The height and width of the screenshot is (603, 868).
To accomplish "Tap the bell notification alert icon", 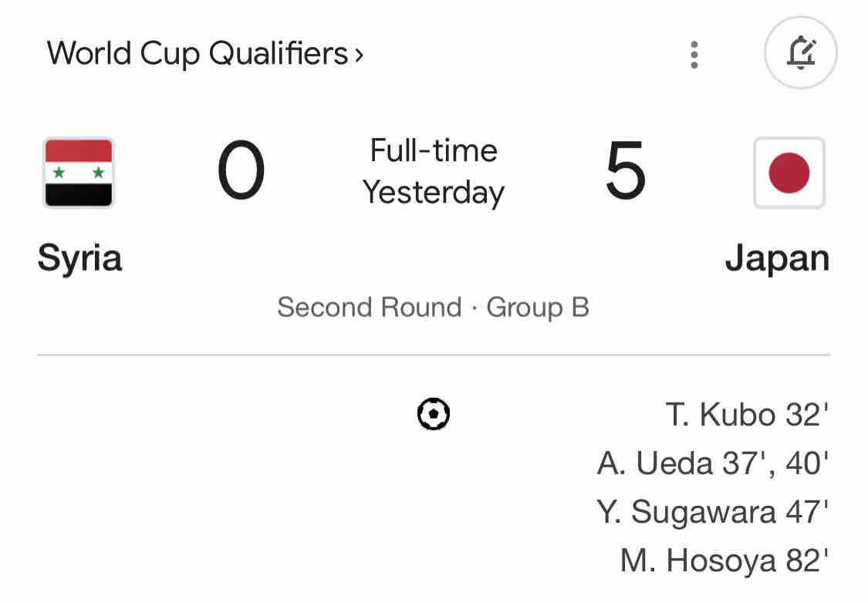I will coord(801,53).
